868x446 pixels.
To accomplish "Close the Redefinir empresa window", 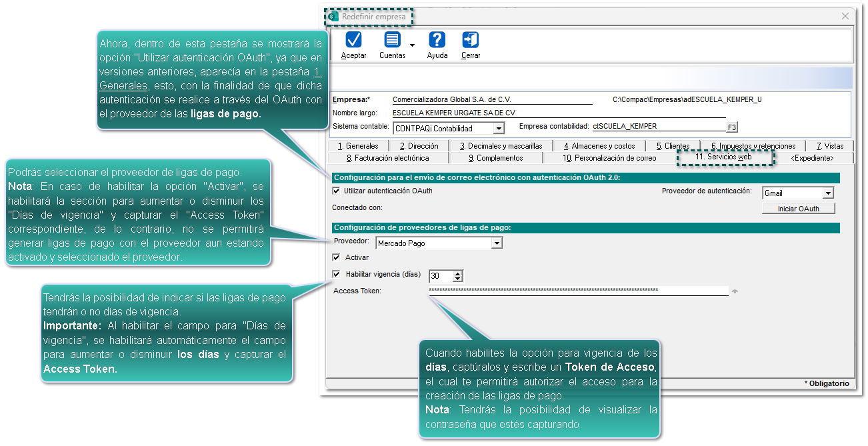I will click(x=845, y=16).
